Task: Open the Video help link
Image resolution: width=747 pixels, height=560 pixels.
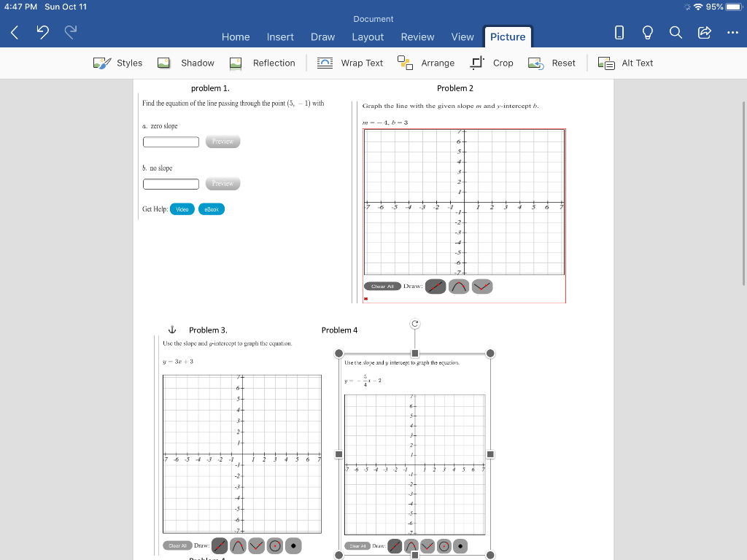Action: [182, 209]
